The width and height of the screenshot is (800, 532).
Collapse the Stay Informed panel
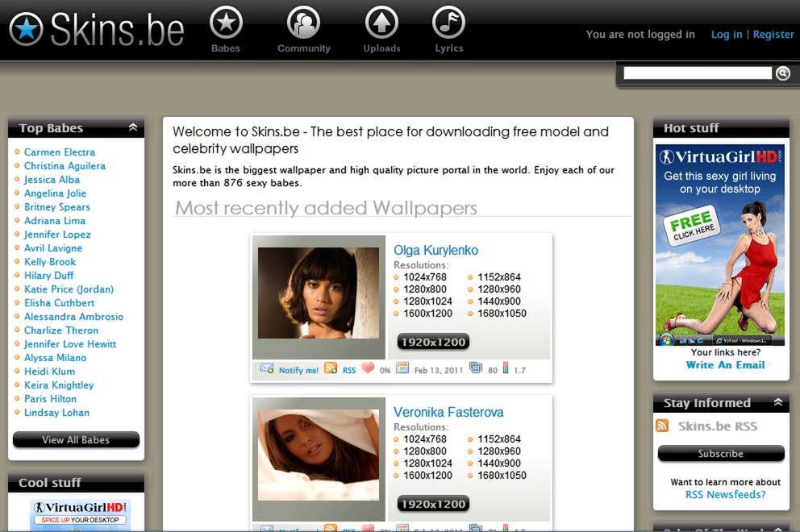(778, 402)
